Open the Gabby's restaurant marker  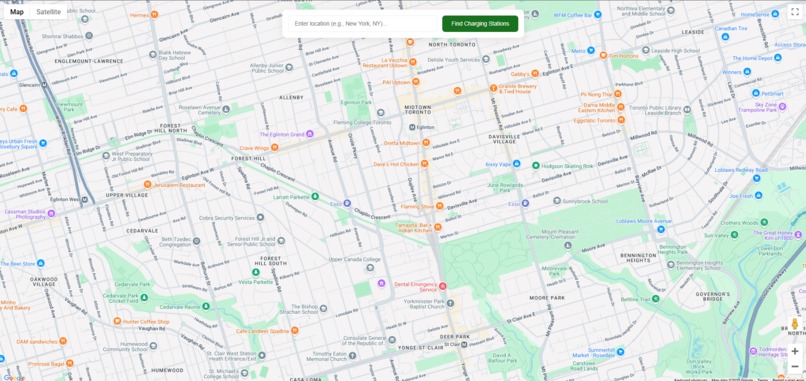(535, 74)
